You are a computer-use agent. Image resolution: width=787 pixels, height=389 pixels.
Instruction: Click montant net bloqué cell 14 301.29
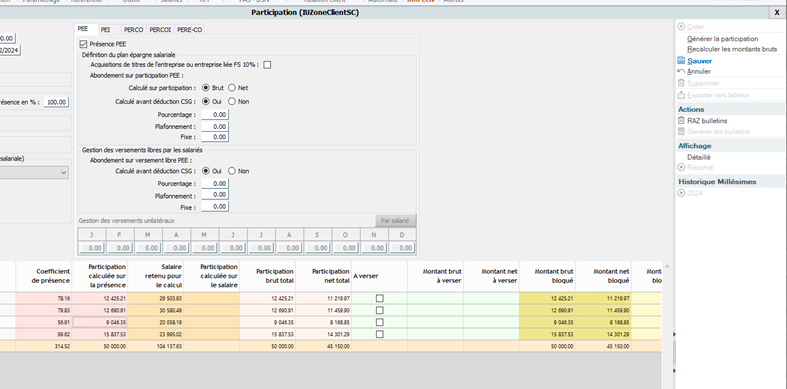pos(603,334)
